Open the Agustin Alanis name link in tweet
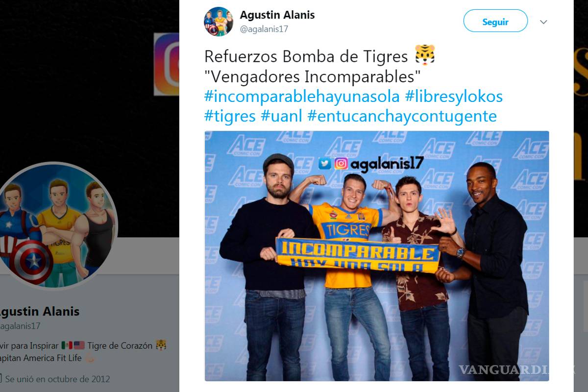Viewport: 588px width, 392px height. tap(277, 15)
